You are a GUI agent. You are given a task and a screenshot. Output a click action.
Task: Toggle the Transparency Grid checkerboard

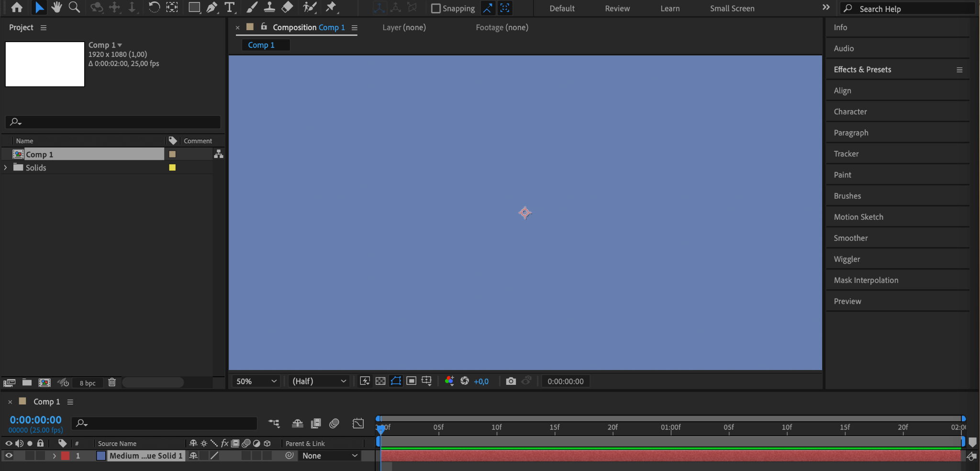(380, 381)
